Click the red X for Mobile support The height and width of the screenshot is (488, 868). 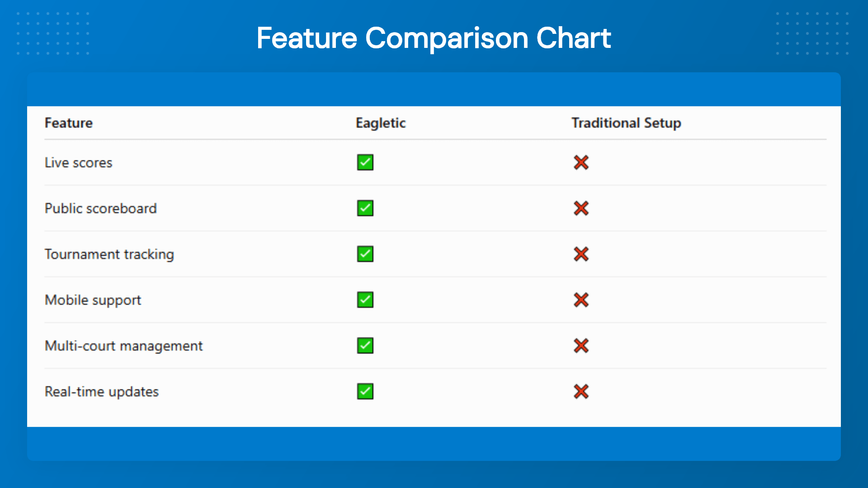tap(581, 300)
